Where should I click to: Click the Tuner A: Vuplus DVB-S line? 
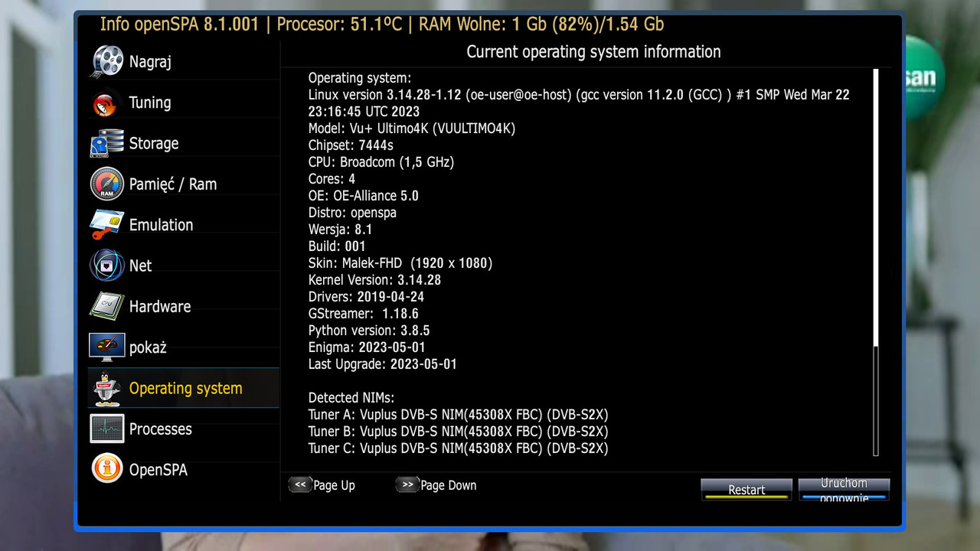(x=459, y=415)
